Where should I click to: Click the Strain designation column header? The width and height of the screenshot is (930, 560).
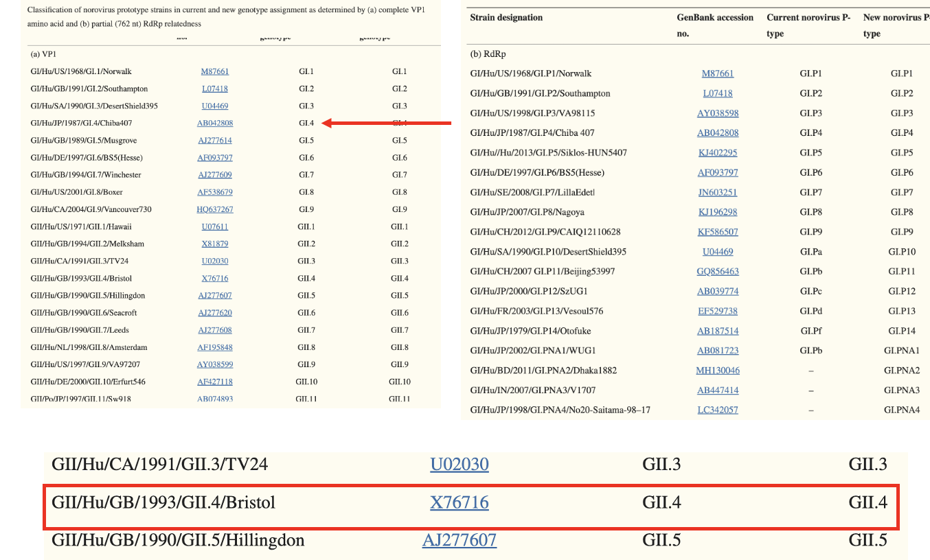[x=506, y=18]
